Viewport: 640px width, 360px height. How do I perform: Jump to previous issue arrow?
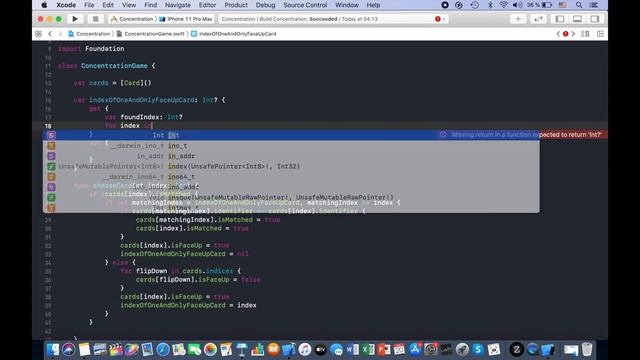click(558, 34)
